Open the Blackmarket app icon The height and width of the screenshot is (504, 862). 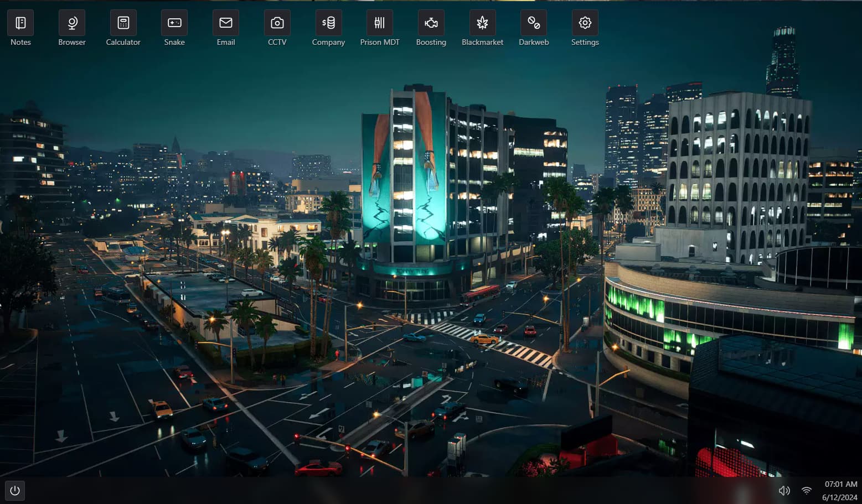483,23
